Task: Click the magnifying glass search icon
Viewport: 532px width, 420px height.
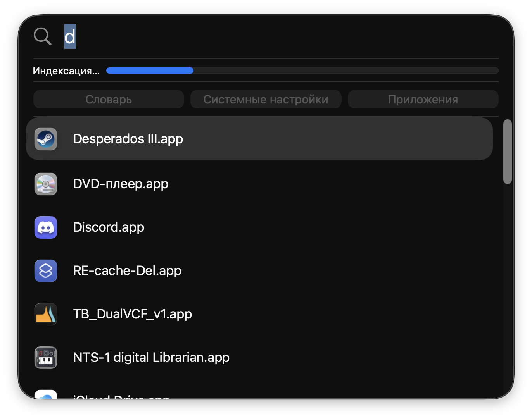Action: click(43, 36)
